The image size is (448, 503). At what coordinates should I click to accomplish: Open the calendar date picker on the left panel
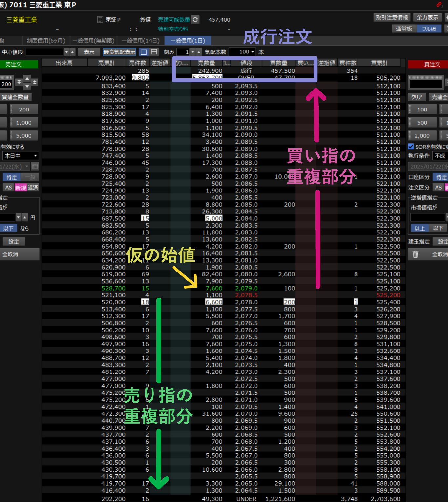pyautogui.click(x=35, y=167)
